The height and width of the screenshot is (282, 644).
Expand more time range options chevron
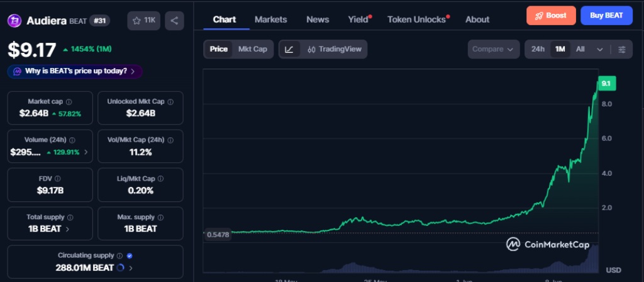[599, 50]
